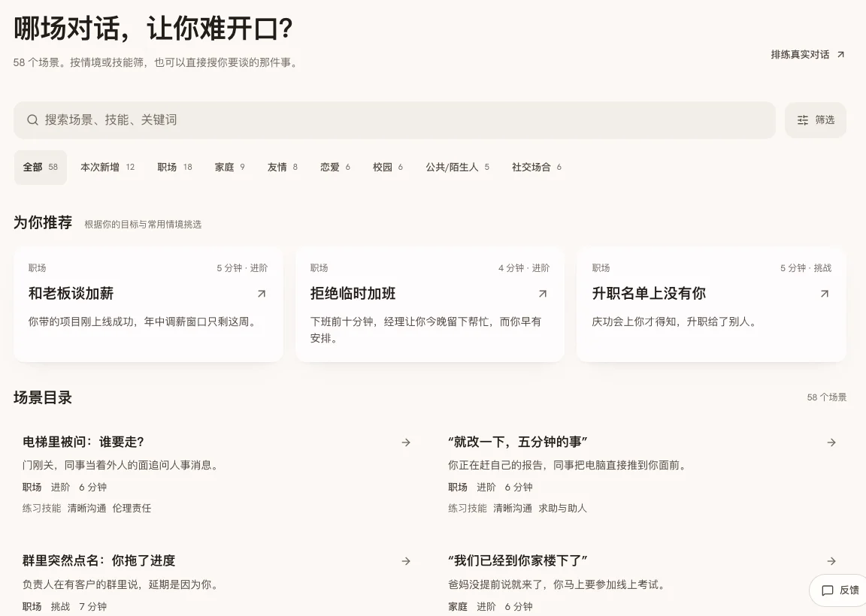Click 伦理责任 skill tag in 电梯里被问 scenario

point(132,509)
